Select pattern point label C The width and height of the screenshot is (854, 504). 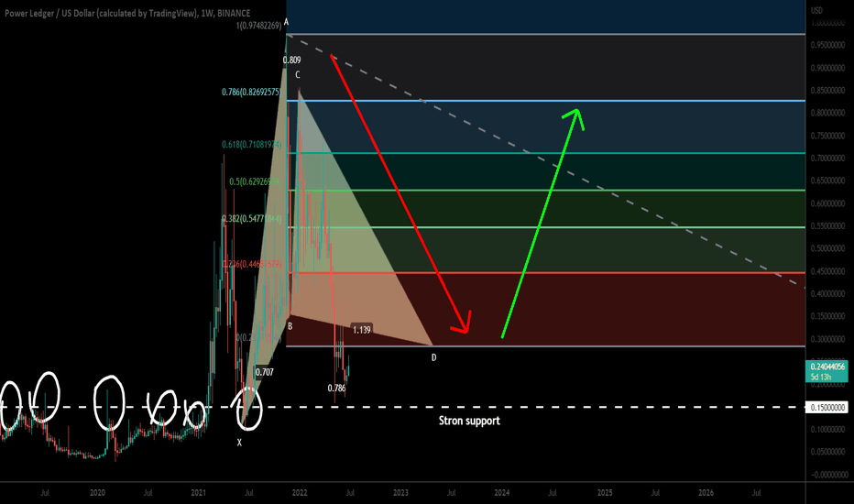point(298,74)
